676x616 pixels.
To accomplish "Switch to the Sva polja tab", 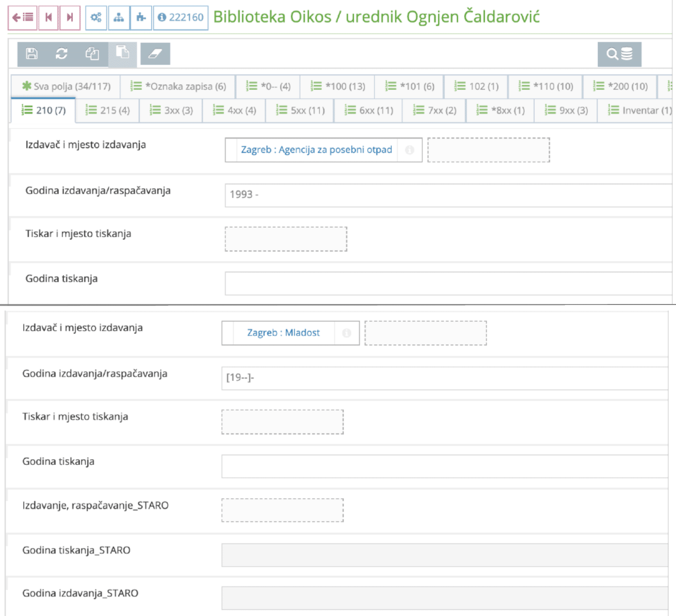I will coord(65,86).
